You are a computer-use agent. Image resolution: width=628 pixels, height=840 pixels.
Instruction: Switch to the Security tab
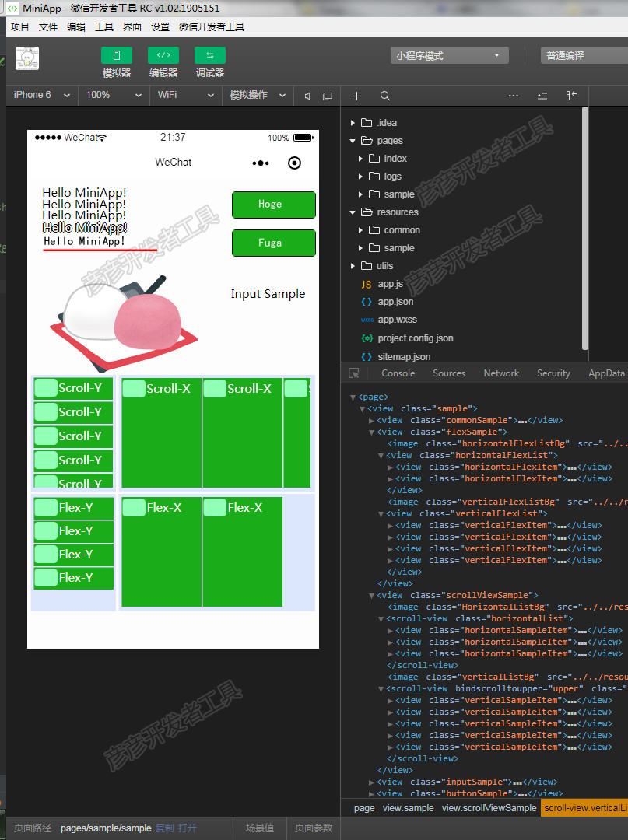click(x=553, y=373)
